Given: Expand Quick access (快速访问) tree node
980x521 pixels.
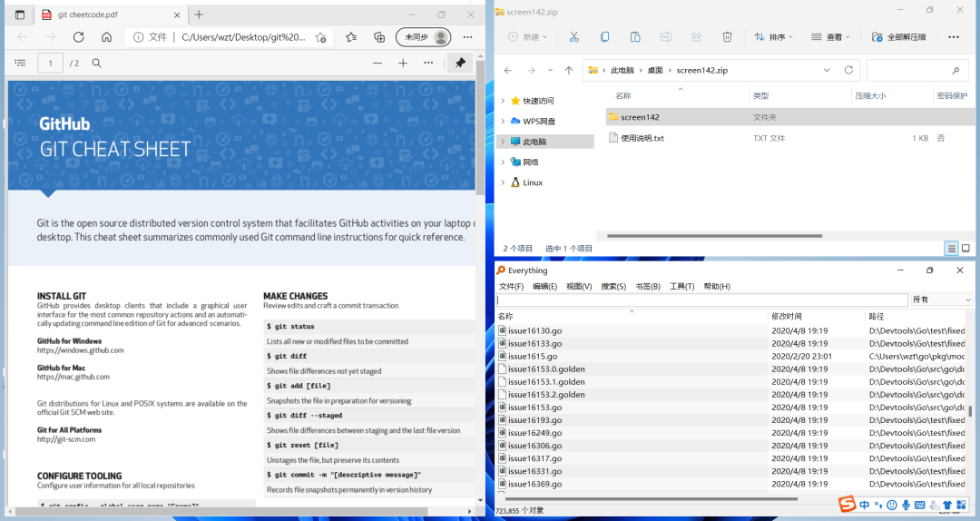Looking at the screenshot, I should pos(503,101).
